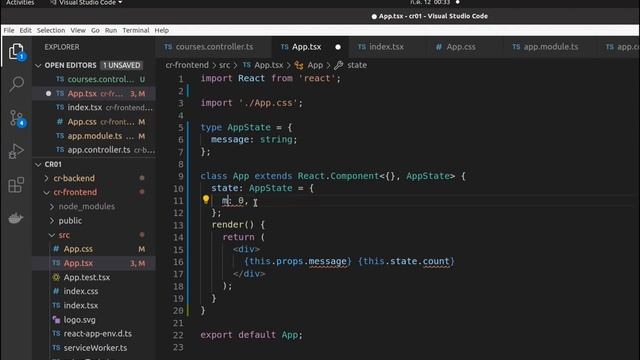640x360 pixels.
Task: Open the View menu
Action: pyautogui.click(x=78, y=30)
